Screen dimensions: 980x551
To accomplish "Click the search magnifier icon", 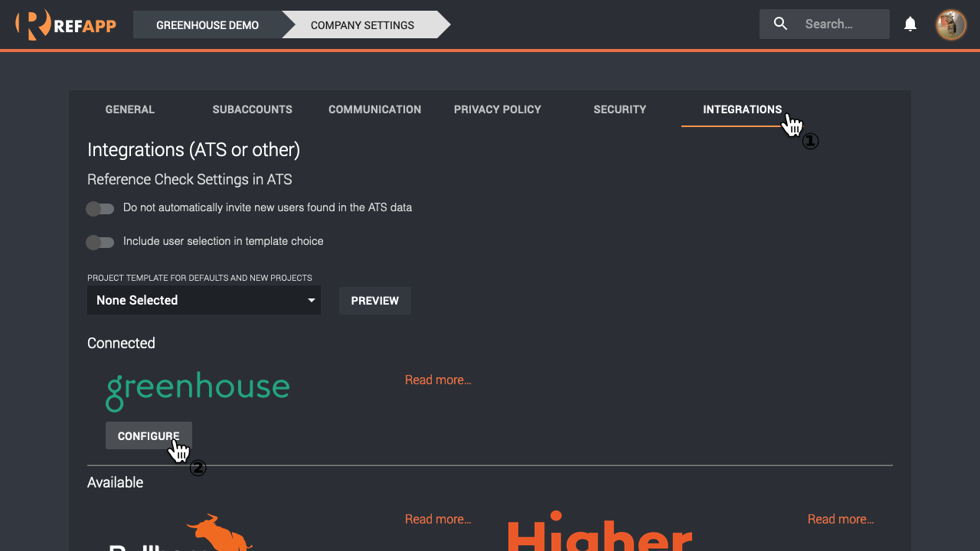I will (x=780, y=24).
